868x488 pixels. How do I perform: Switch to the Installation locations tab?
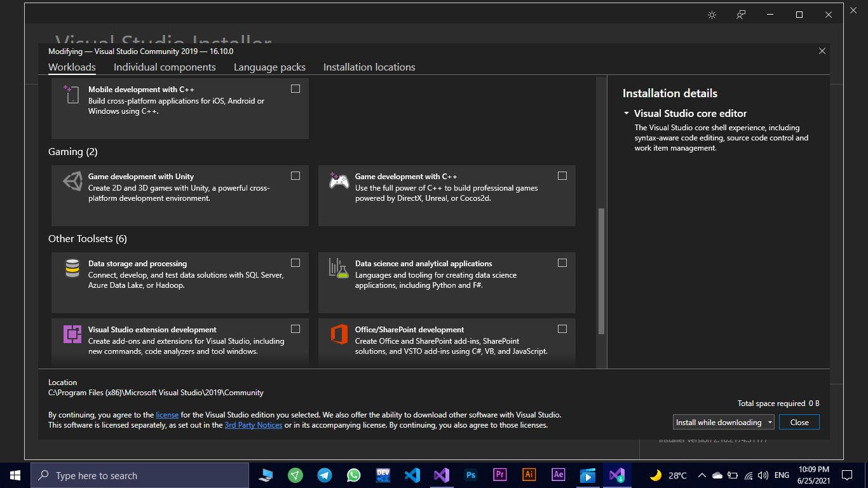(369, 67)
